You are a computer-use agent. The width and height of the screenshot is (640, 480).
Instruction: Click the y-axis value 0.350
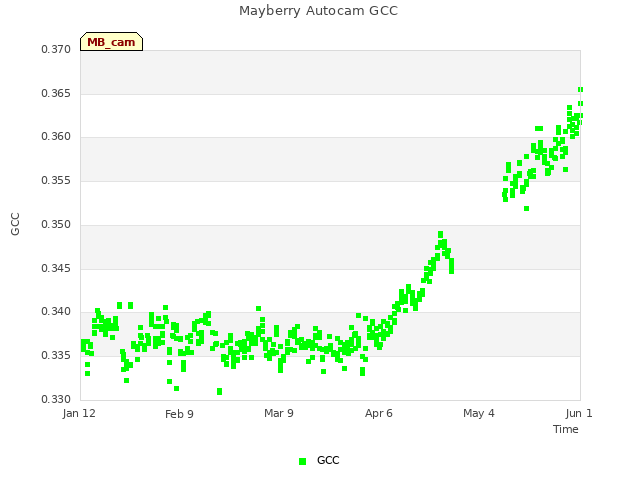56,224
